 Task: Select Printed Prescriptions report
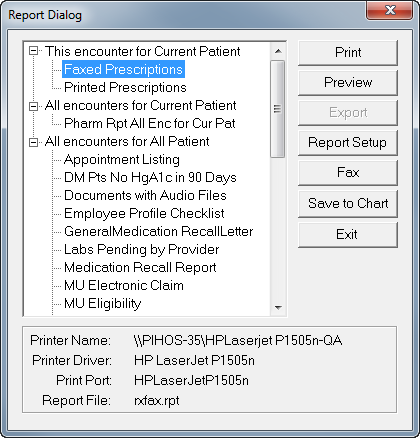(x=125, y=87)
